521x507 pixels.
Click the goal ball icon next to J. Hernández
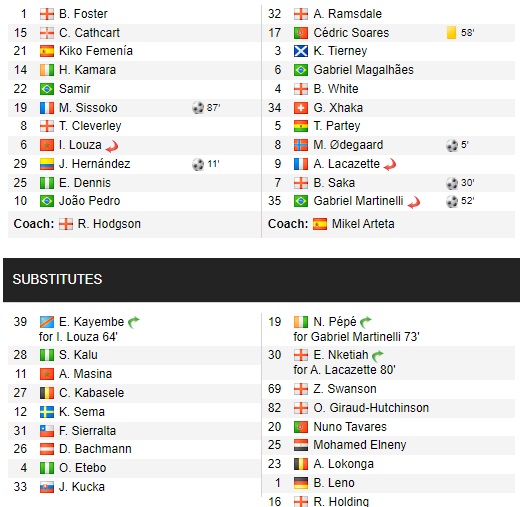click(x=198, y=164)
